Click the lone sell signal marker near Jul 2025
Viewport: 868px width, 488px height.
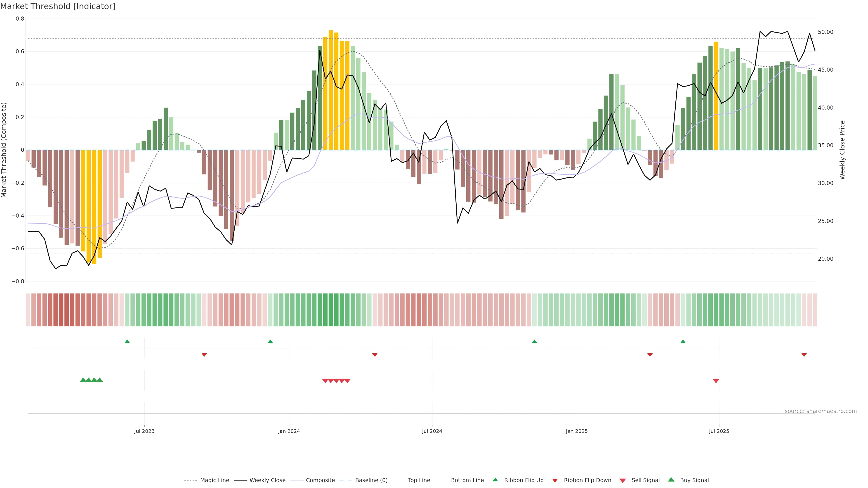(x=716, y=381)
